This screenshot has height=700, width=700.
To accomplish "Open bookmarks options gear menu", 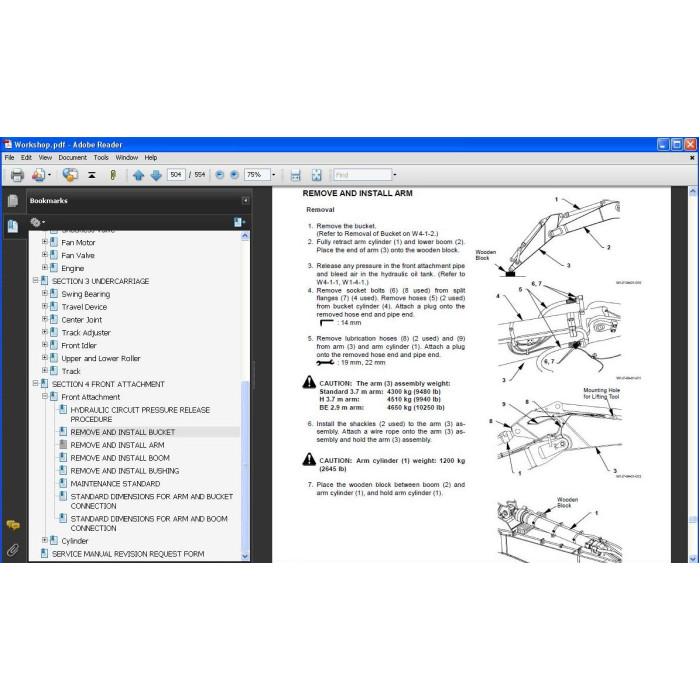I will pos(38,222).
